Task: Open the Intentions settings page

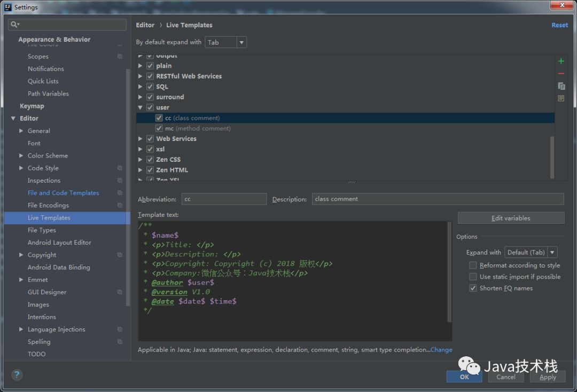Action: (x=42, y=317)
